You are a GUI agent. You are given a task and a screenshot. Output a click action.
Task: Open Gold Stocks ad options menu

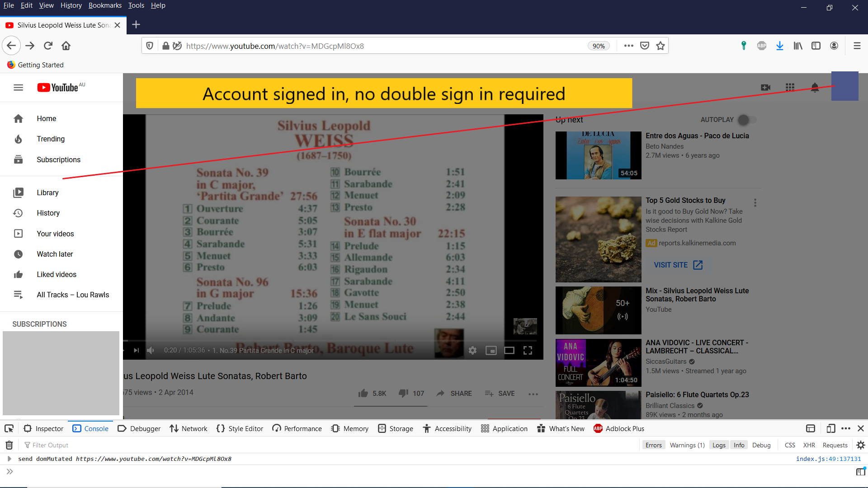pyautogui.click(x=755, y=202)
